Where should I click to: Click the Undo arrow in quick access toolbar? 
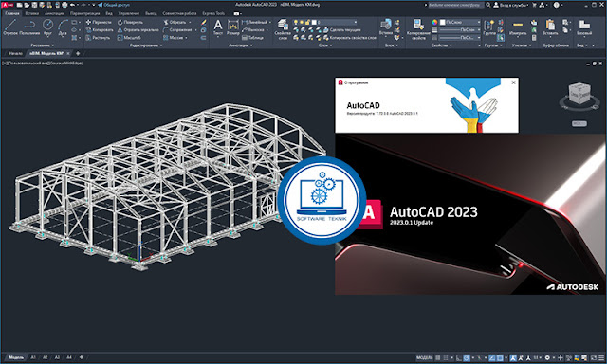click(72, 5)
